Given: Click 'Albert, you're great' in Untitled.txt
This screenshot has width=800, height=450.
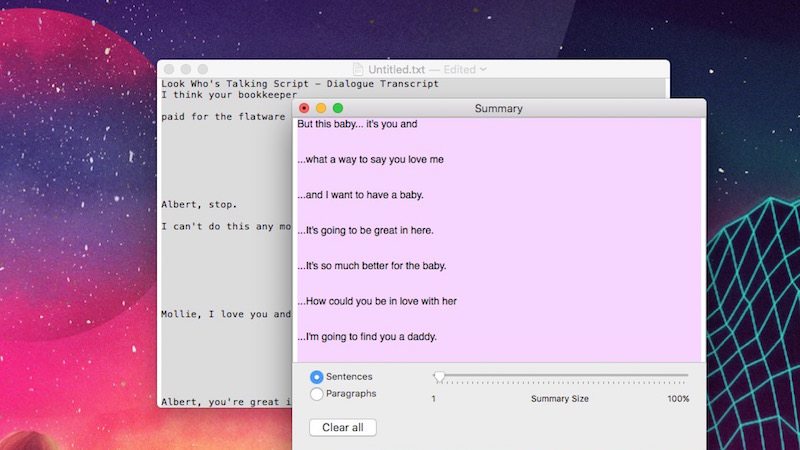Looking at the screenshot, I should pyautogui.click(x=226, y=402).
